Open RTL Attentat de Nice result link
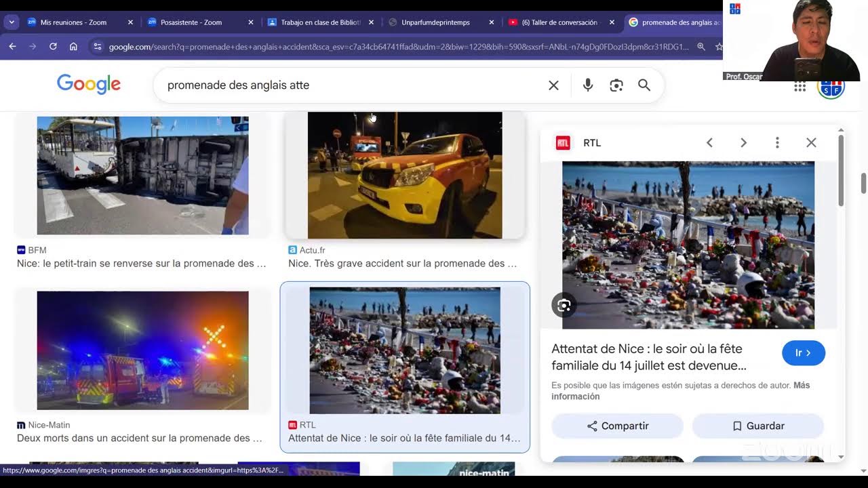 click(x=405, y=439)
